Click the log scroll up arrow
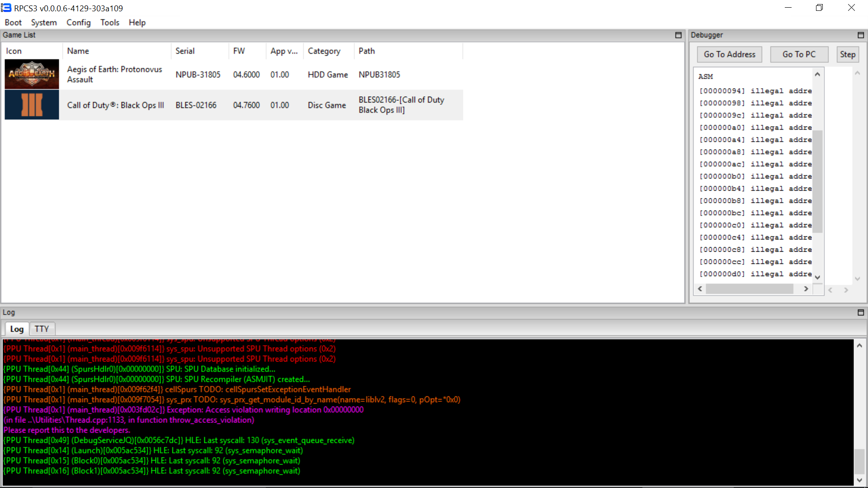868x488 pixels. (859, 346)
